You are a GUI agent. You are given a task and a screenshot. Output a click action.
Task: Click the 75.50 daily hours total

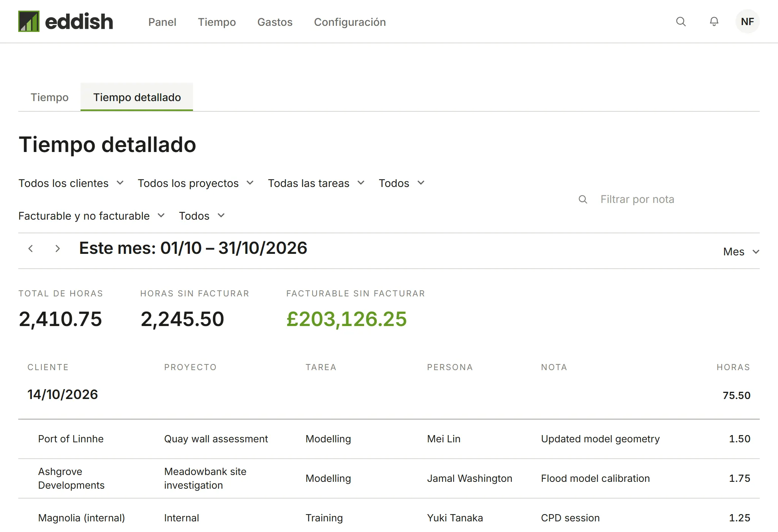[736, 395]
